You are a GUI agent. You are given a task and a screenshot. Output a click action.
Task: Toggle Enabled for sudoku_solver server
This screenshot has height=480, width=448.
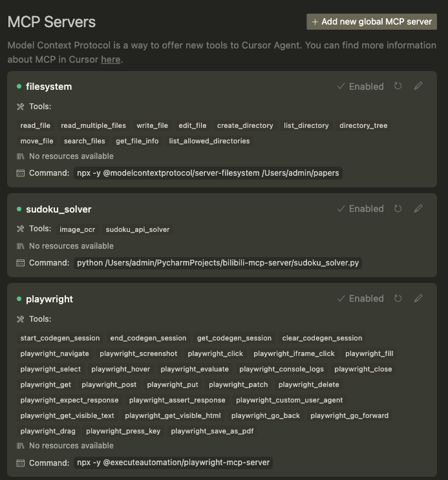(360, 209)
